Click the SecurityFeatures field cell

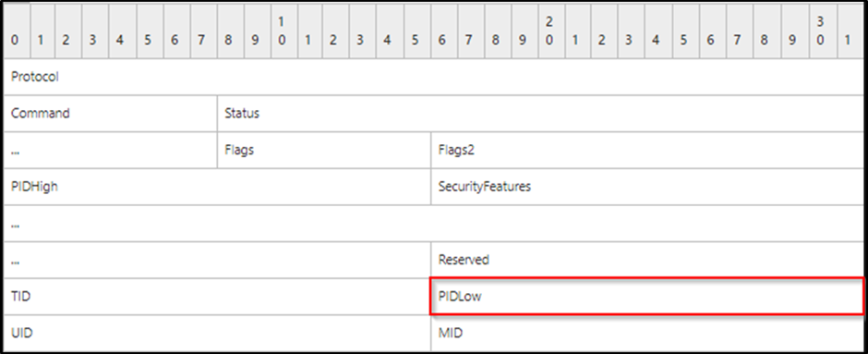coord(646,187)
